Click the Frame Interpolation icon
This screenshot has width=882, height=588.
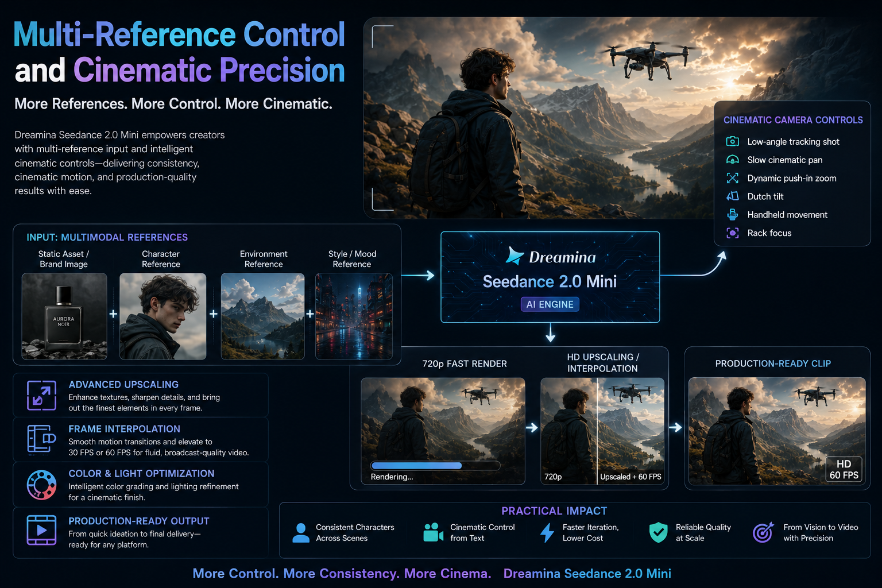tap(41, 439)
